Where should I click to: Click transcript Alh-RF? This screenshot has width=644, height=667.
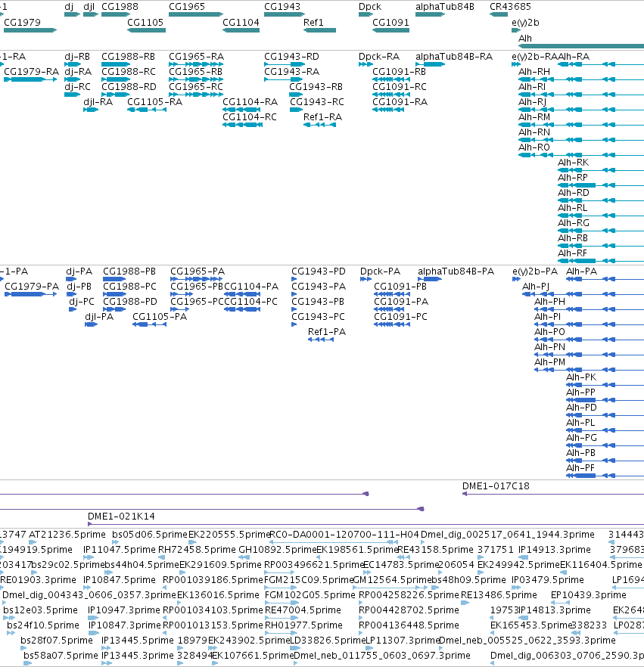601,261
